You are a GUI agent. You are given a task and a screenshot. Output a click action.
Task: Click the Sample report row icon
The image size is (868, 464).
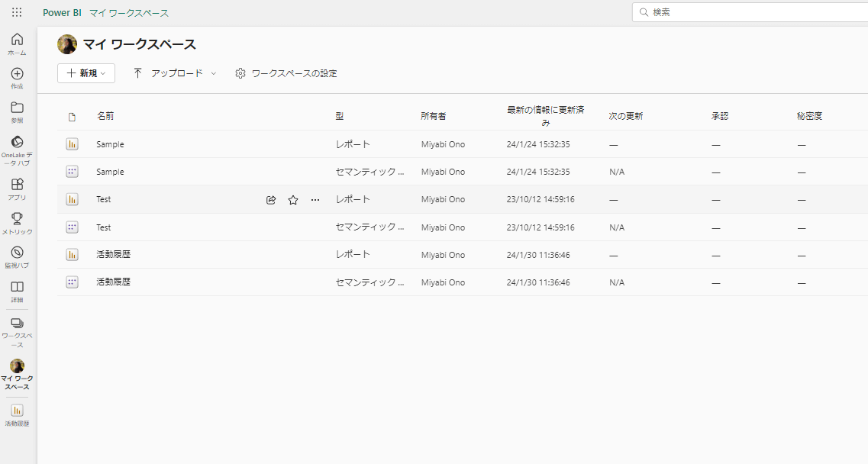[72, 144]
